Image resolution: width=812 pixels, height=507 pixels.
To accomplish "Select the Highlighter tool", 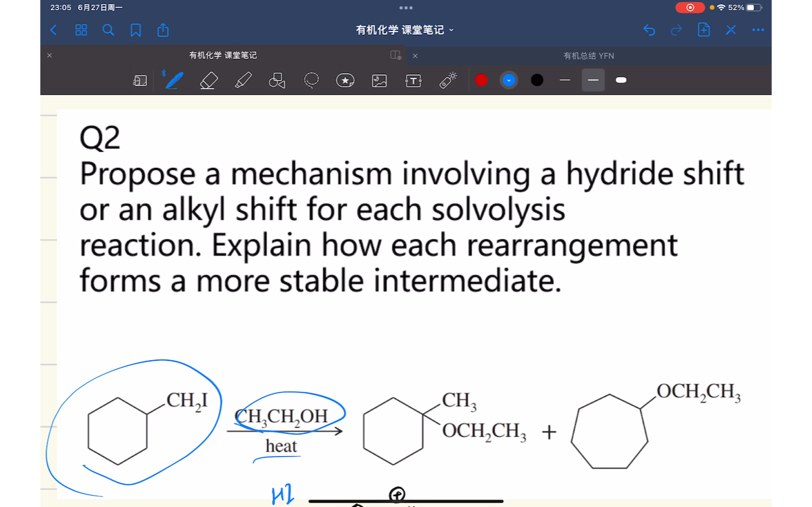I will point(243,81).
